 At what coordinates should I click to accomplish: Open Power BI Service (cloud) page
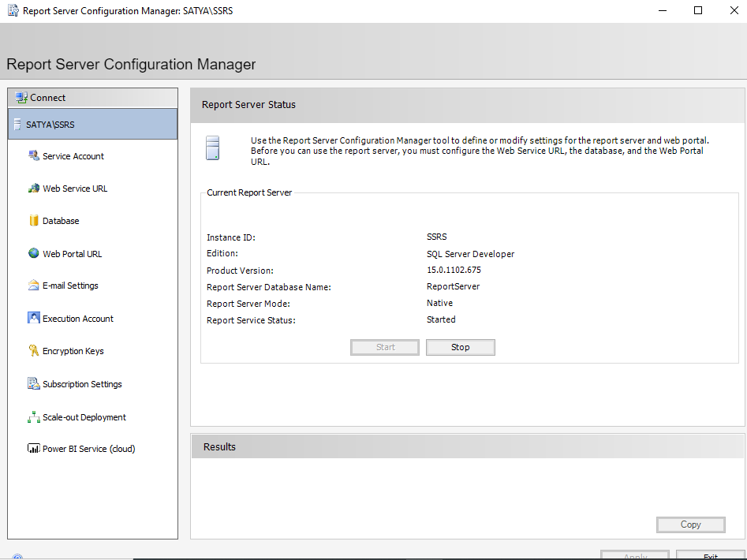(x=89, y=449)
